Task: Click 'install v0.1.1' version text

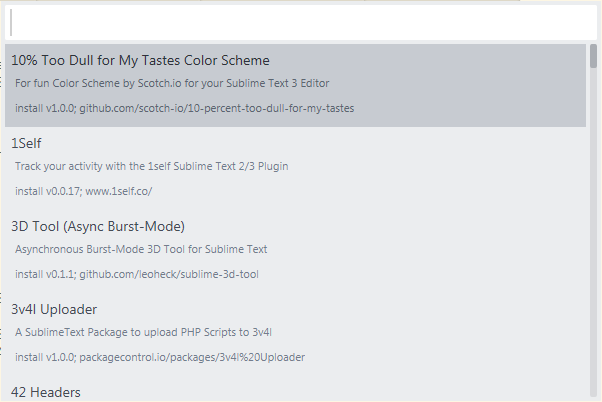Action: [x=42, y=273]
